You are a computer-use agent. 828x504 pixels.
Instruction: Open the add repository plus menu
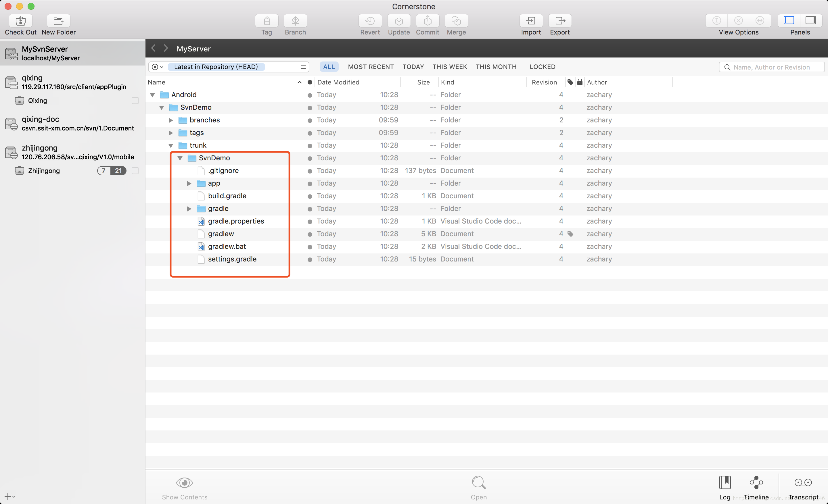click(10, 496)
